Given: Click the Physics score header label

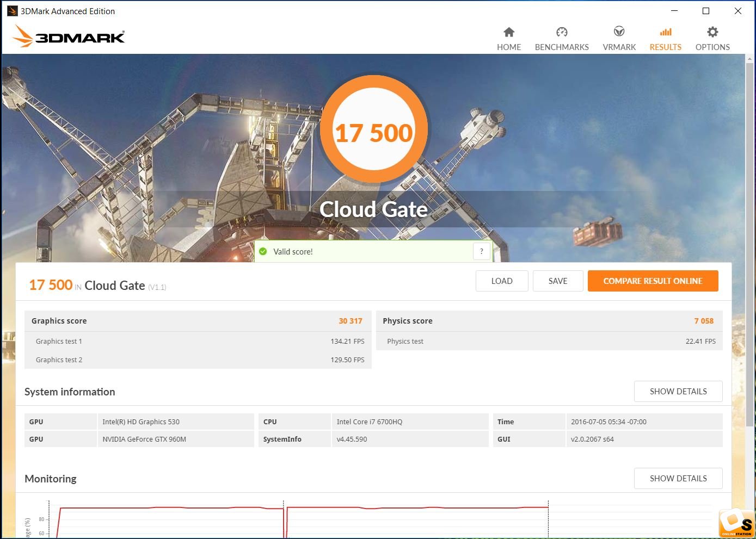Looking at the screenshot, I should (x=408, y=321).
